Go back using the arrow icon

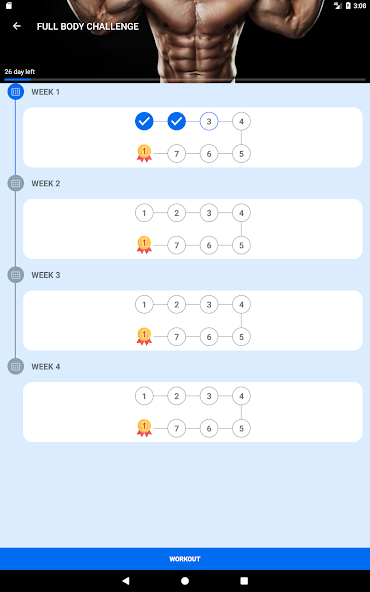point(17,26)
